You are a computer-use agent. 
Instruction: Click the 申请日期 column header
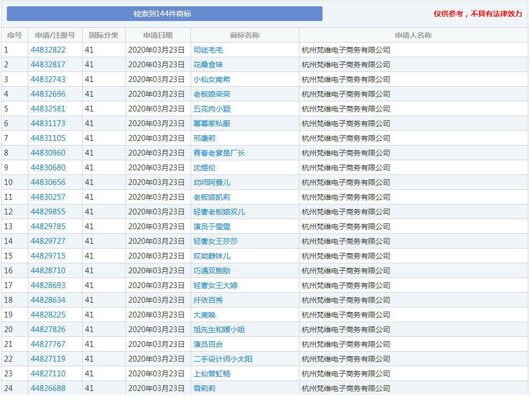pyautogui.click(x=158, y=35)
